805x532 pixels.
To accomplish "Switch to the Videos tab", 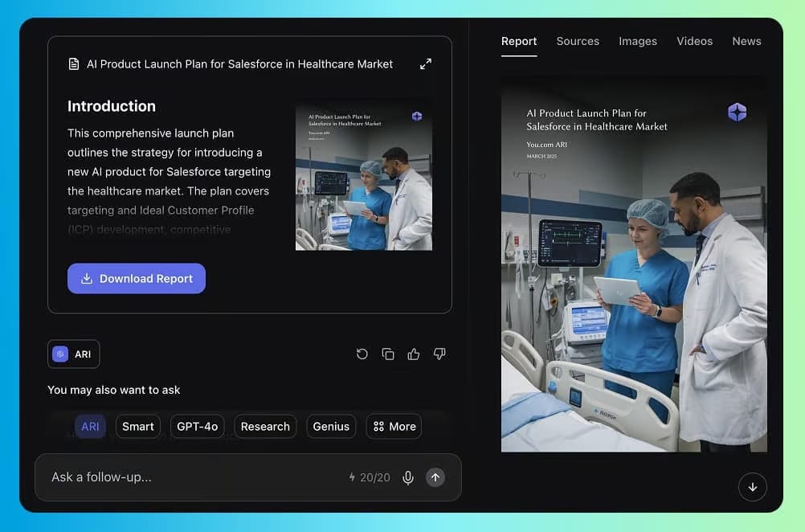I will pyautogui.click(x=695, y=41).
